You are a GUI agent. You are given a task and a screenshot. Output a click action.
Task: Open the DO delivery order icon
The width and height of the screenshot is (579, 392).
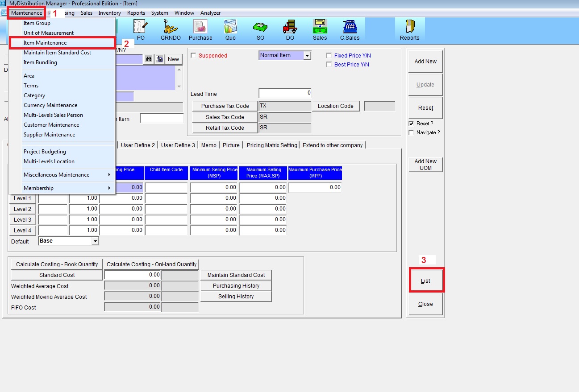290,29
